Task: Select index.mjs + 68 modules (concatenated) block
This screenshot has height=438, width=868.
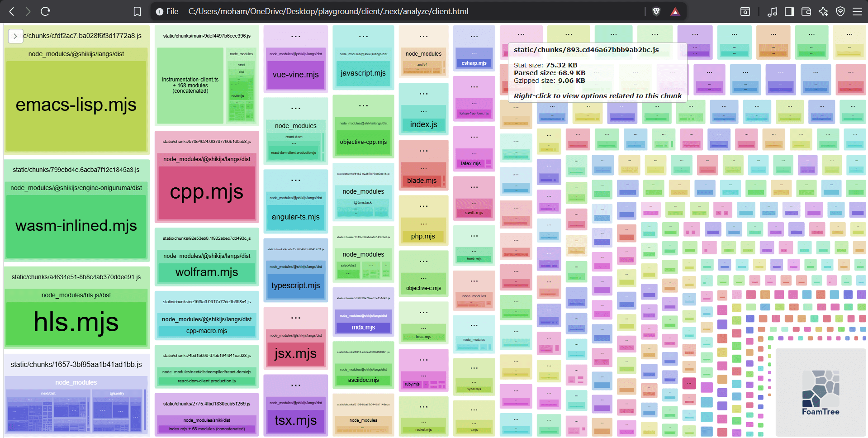Action: [x=207, y=429]
